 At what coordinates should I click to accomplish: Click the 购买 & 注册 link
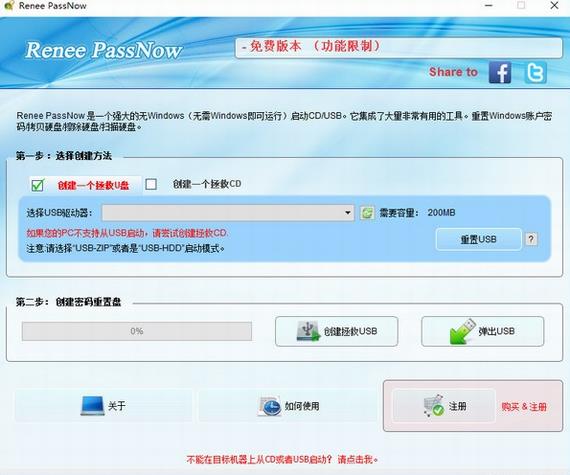[x=524, y=407]
